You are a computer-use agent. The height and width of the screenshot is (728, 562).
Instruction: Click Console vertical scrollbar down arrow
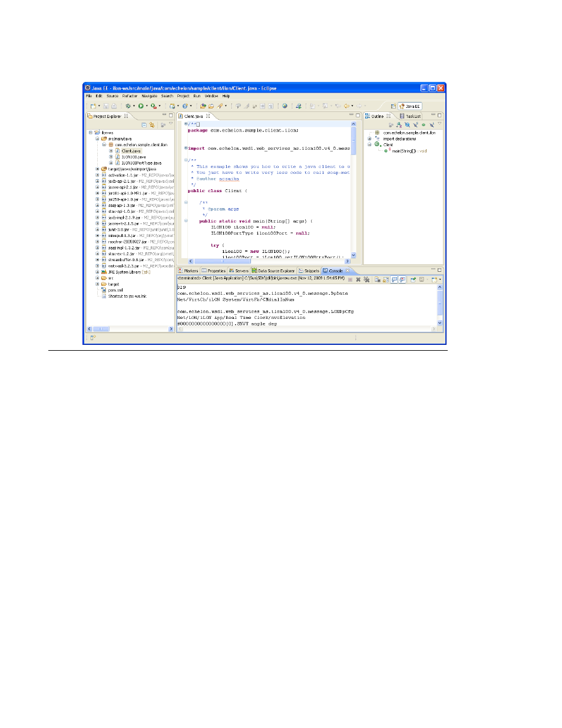(x=439, y=322)
